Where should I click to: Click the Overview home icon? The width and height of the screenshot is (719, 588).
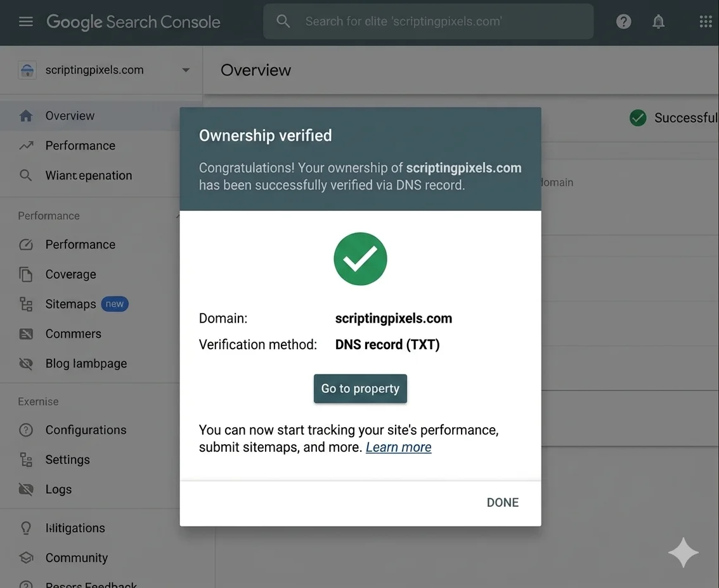coord(26,115)
